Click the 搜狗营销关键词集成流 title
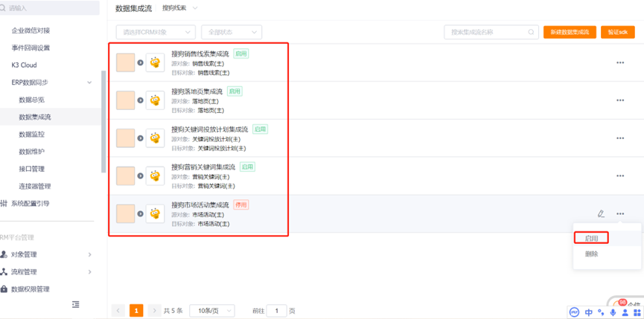Screen dimensions: 644x319 pos(203,167)
